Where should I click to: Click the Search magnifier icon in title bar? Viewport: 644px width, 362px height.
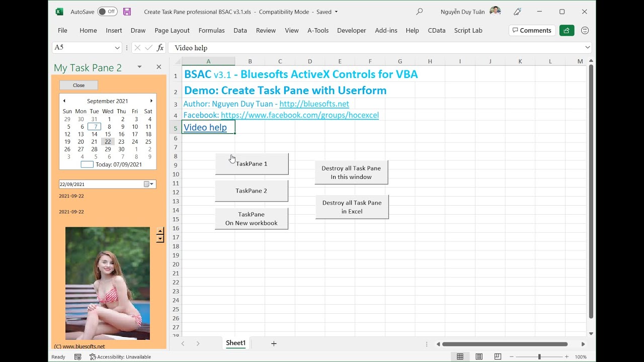419,12
